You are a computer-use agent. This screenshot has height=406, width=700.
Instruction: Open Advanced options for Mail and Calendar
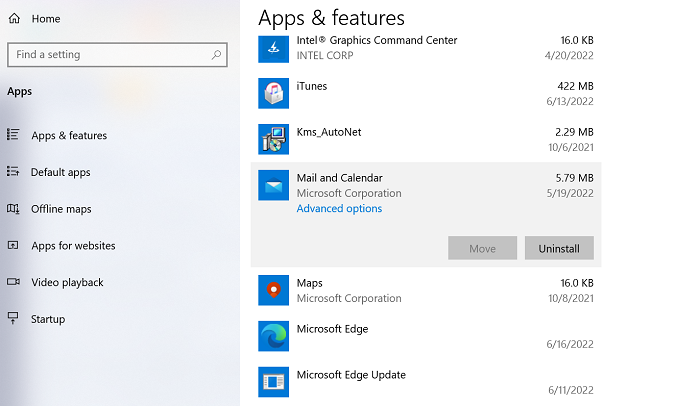339,209
